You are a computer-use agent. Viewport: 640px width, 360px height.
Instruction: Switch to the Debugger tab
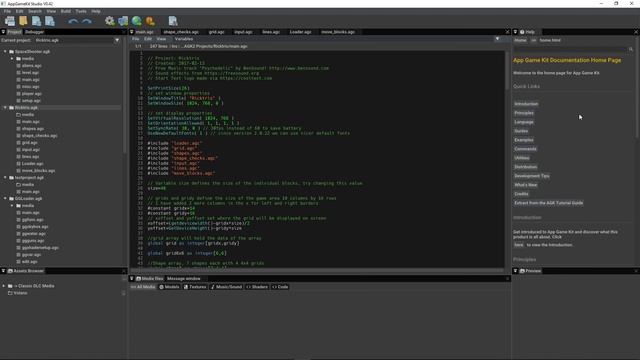coord(35,31)
